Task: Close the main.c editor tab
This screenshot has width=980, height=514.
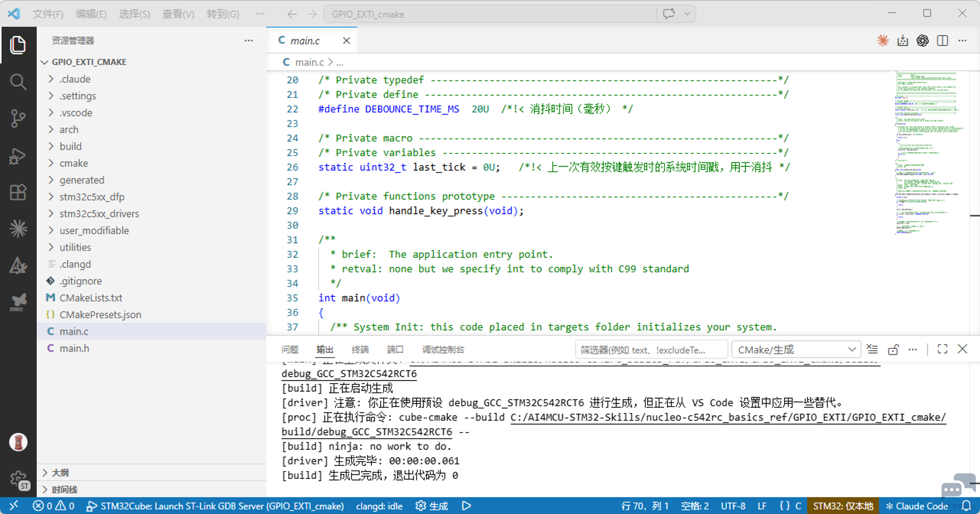Action: pyautogui.click(x=346, y=41)
